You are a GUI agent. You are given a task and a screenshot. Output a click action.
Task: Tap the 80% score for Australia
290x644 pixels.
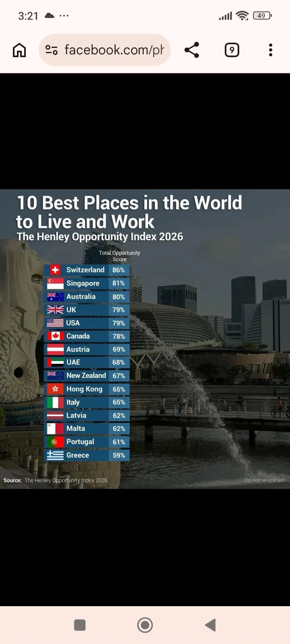[118, 297]
